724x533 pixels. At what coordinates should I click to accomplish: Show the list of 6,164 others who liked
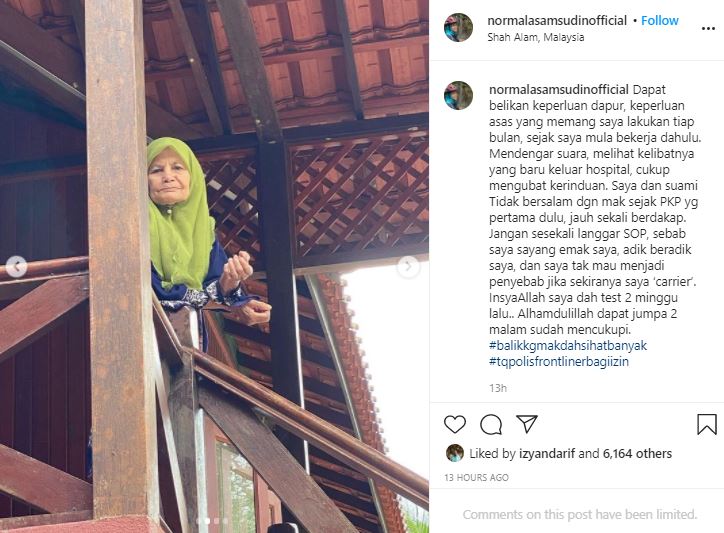637,454
